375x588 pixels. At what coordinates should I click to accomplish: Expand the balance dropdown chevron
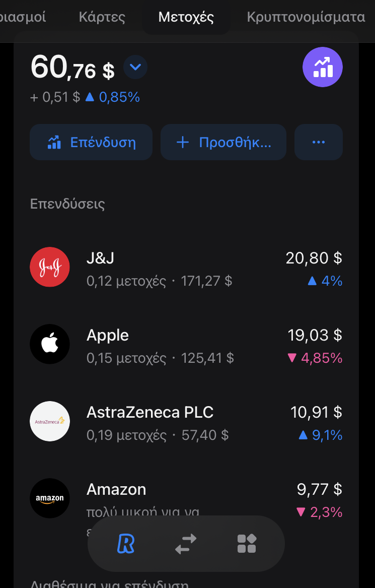135,68
